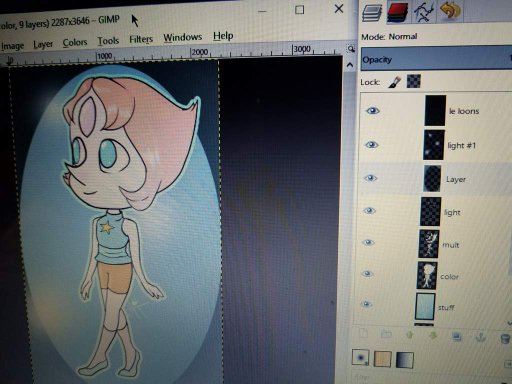Hide the 'le loons' layer

tap(373, 111)
